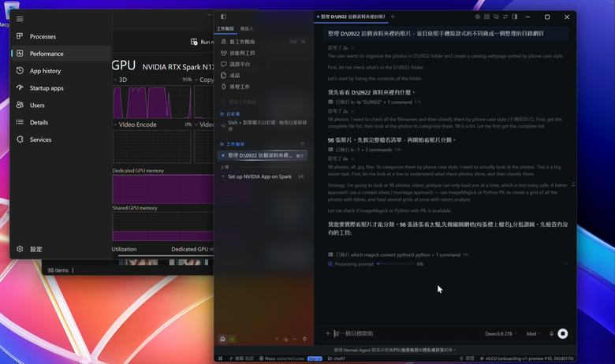
Task: Open 訊息平台 in the sidebar
Action: point(263,64)
